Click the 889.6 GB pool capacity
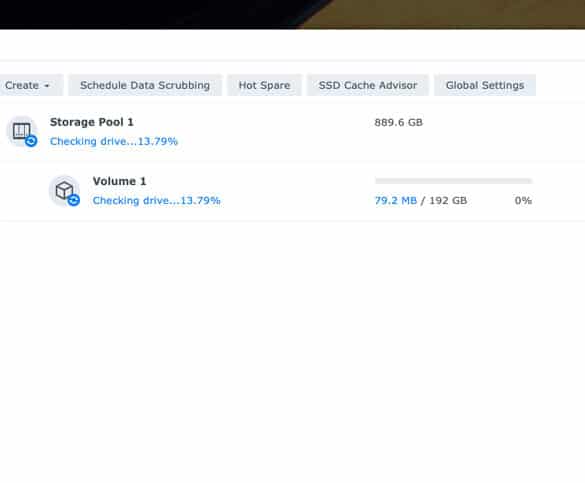The width and height of the screenshot is (585, 483). tap(398, 122)
